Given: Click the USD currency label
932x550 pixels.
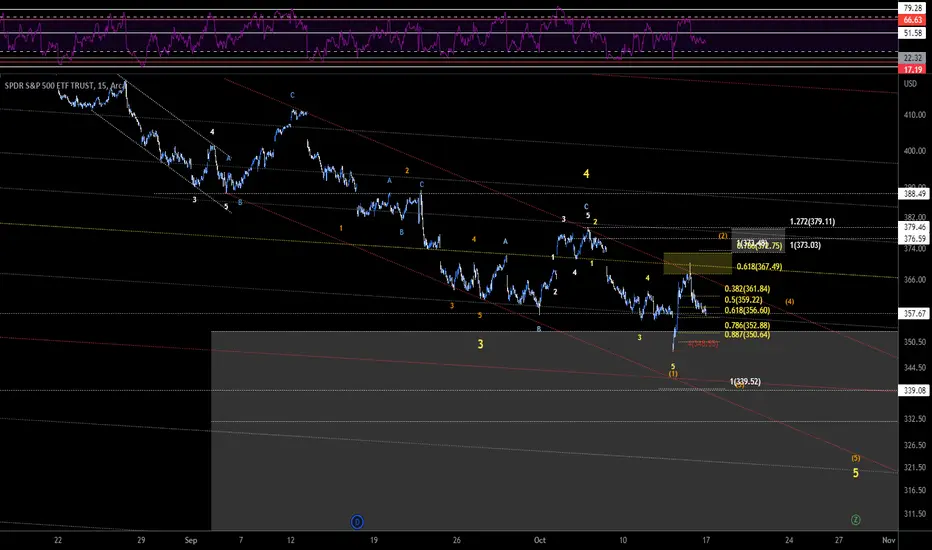Looking at the screenshot, I should tap(910, 84).
